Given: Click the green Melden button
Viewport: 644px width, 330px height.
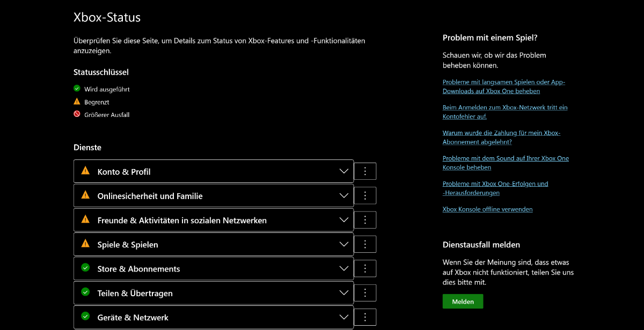Looking at the screenshot, I should pos(463,302).
